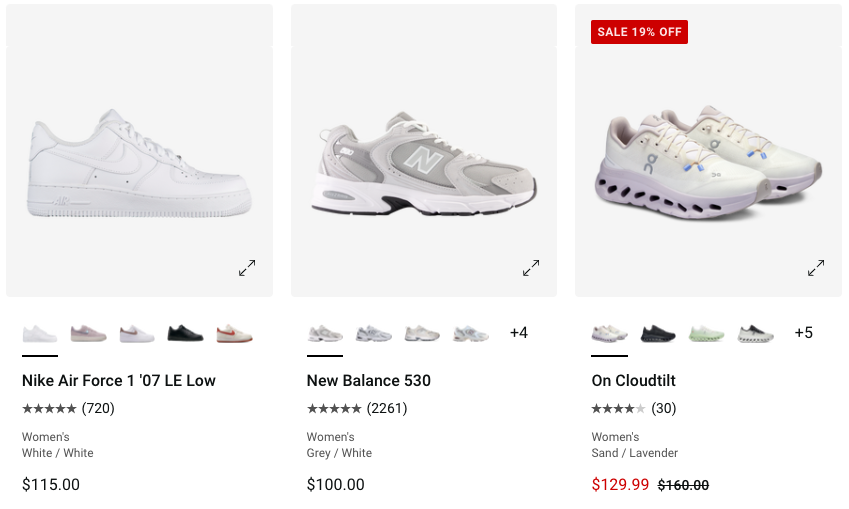View the 30 reviews for On Cloudtilt

point(634,408)
